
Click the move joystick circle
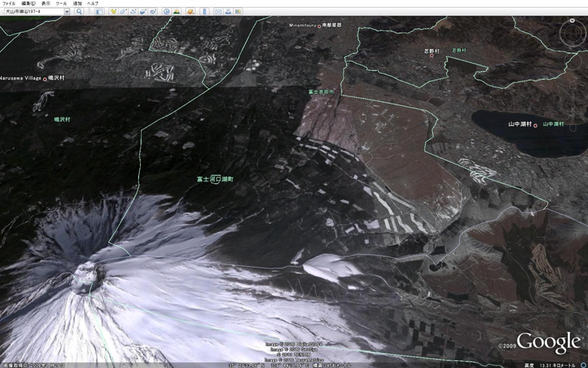[574, 62]
